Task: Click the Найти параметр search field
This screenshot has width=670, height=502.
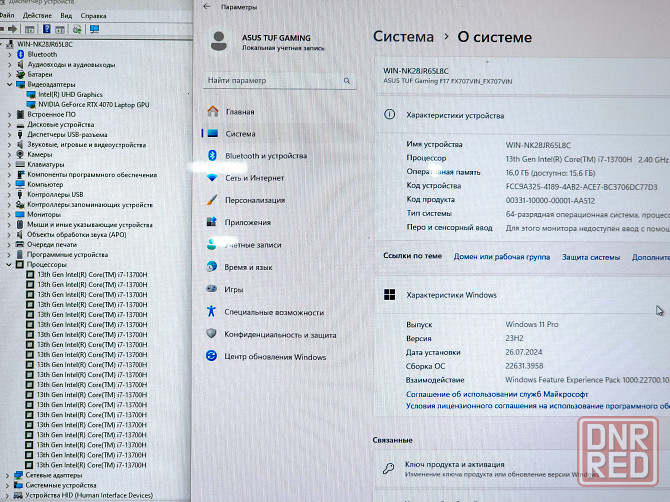Action: point(279,80)
